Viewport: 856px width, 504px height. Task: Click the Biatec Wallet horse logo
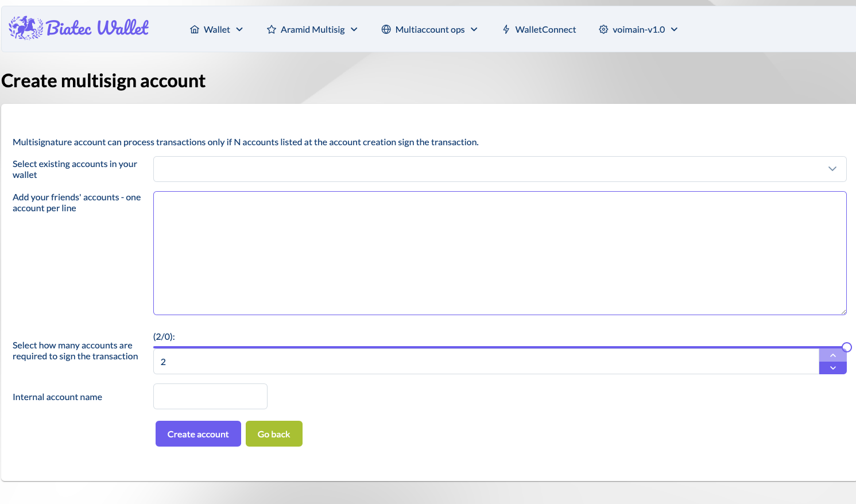(25, 28)
